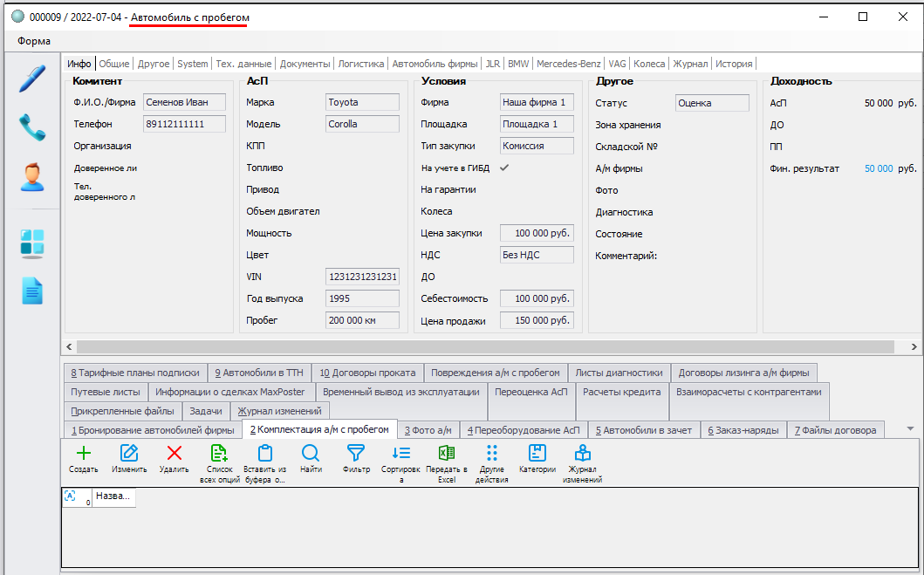
Task: Click the Фильтр funnel icon
Action: click(356, 454)
